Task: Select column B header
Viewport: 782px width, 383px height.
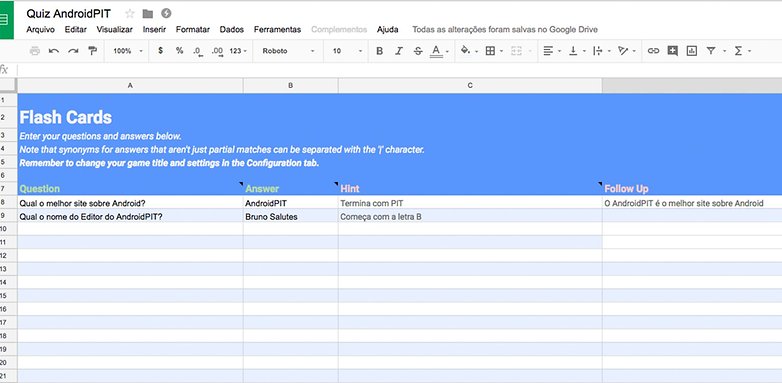Action: point(290,86)
